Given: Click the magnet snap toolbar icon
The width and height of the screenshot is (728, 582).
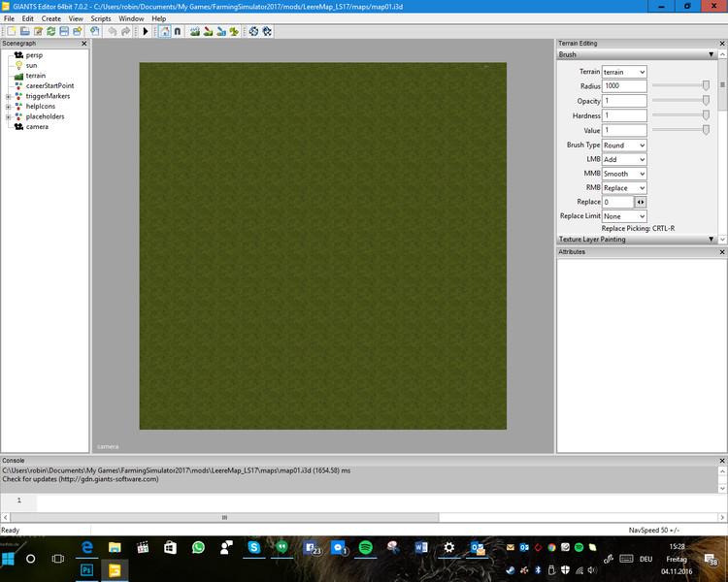Looking at the screenshot, I should [x=178, y=32].
